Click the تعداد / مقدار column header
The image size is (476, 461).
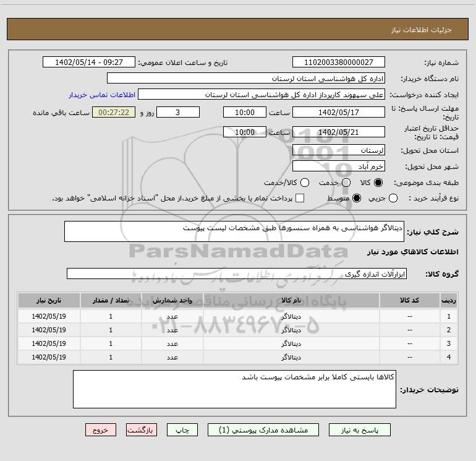(111, 301)
